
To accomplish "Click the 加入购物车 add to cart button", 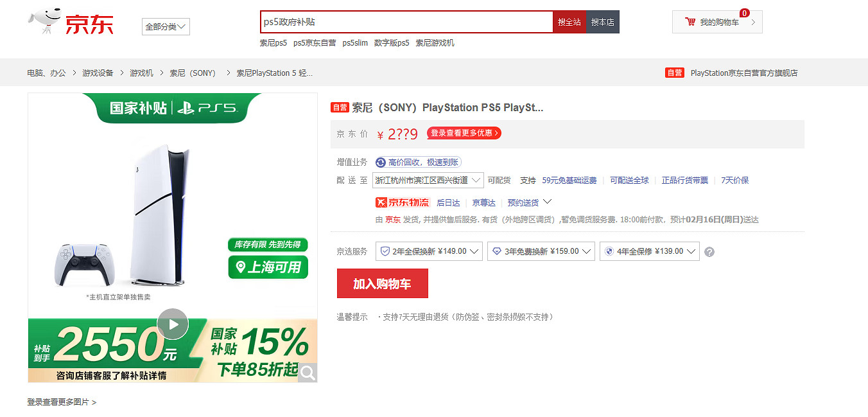I will (x=382, y=283).
